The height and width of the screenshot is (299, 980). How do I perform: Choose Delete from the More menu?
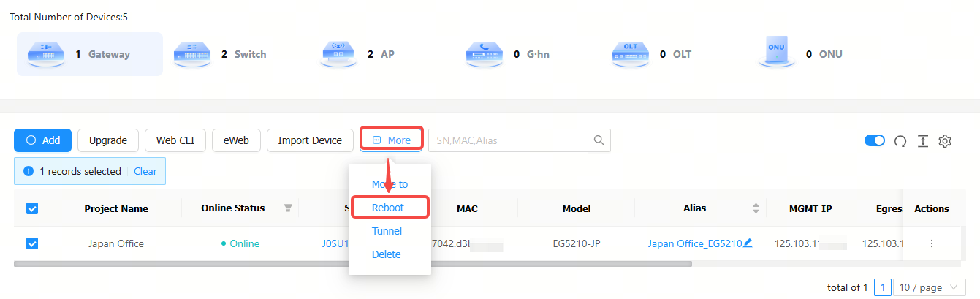[x=387, y=254]
